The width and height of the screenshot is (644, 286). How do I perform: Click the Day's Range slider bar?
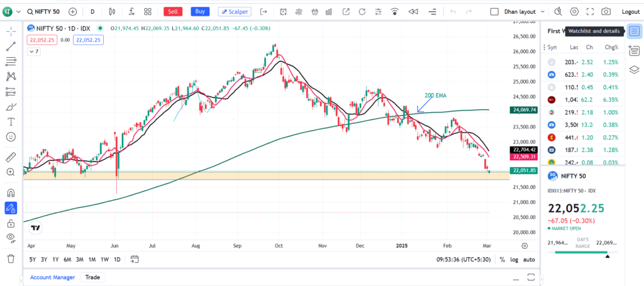coord(582,252)
